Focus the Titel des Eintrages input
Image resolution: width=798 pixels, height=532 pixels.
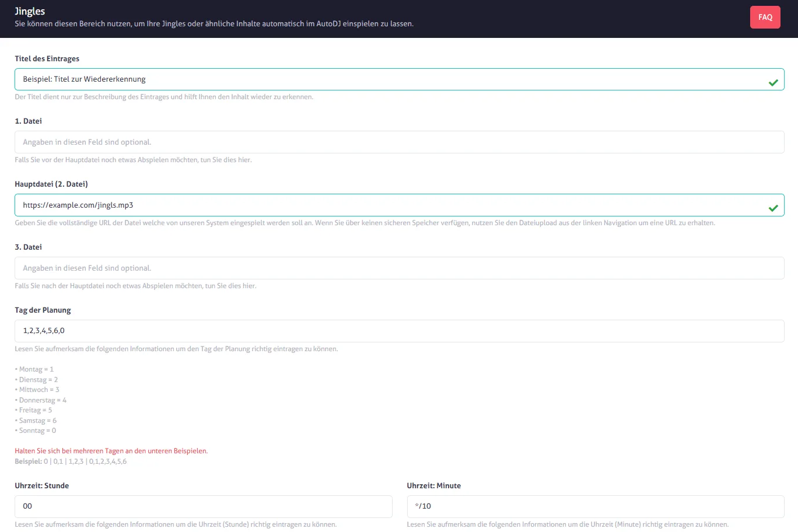(385, 79)
